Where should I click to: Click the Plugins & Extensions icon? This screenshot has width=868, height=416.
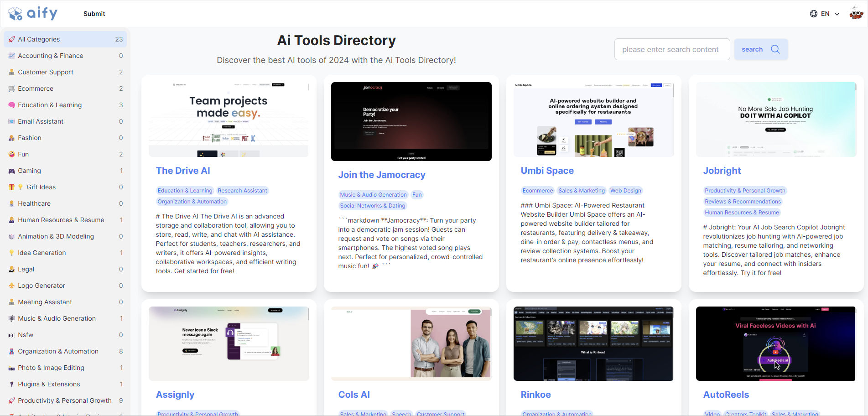(12, 384)
